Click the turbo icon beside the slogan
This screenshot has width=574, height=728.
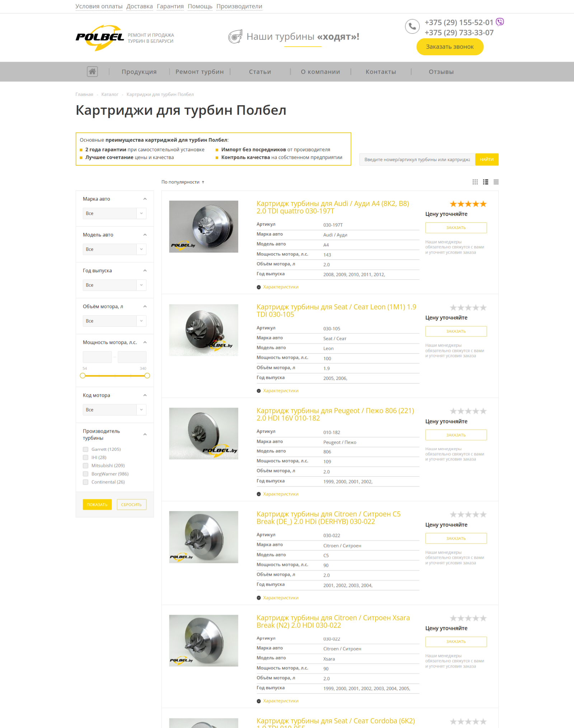pyautogui.click(x=235, y=37)
